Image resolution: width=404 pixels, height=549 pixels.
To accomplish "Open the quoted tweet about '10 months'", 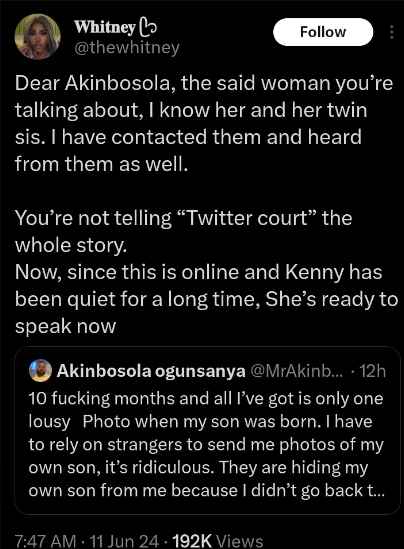I will click(207, 430).
